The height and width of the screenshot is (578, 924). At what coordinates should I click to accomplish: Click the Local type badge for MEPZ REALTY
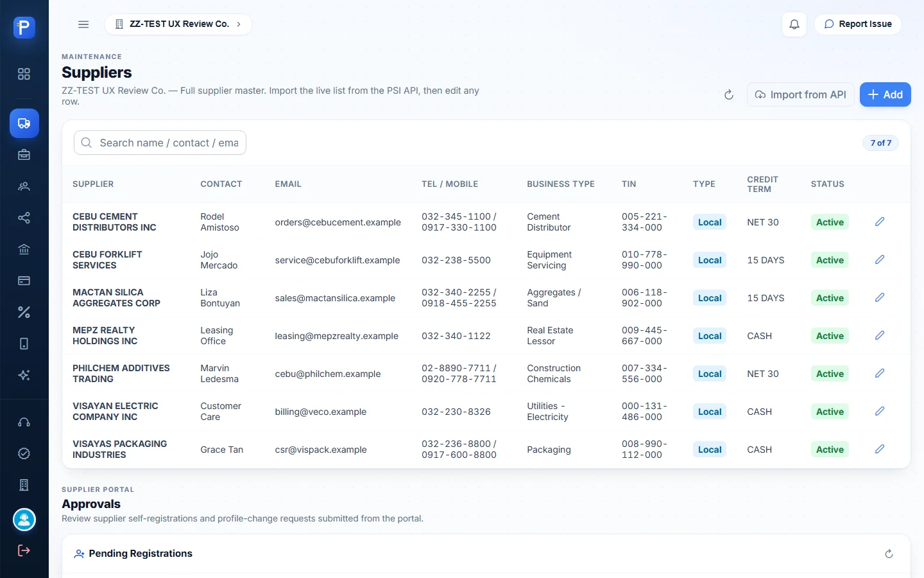click(x=710, y=336)
